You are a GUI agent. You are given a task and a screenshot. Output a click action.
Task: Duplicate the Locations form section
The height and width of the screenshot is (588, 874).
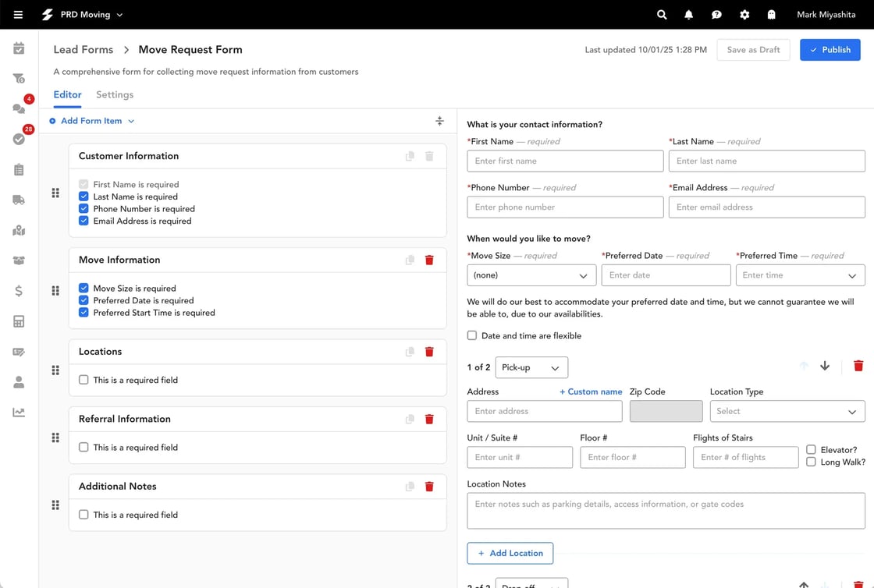click(410, 352)
